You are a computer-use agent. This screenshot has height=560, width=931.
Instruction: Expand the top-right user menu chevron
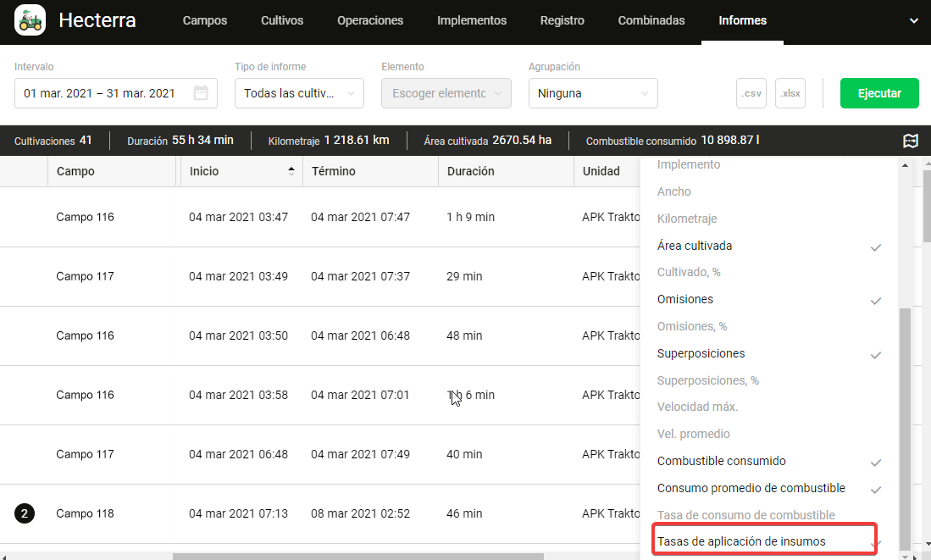point(913,21)
